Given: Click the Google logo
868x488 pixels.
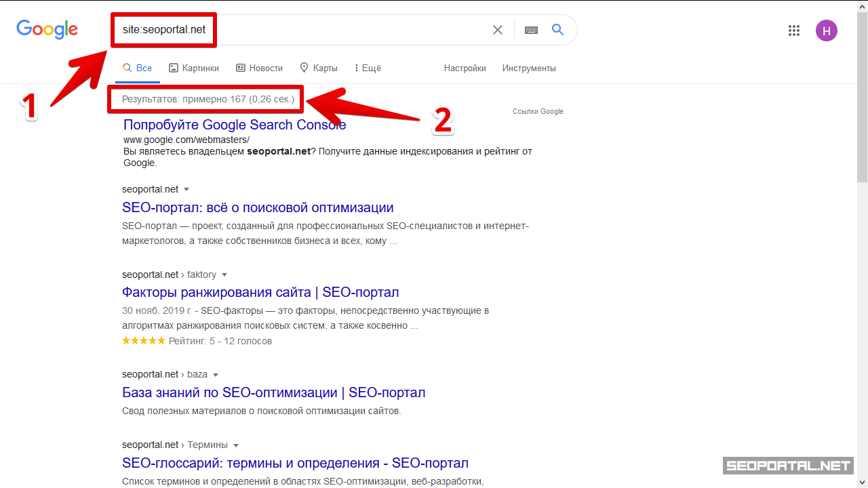Looking at the screenshot, I should click(x=47, y=30).
